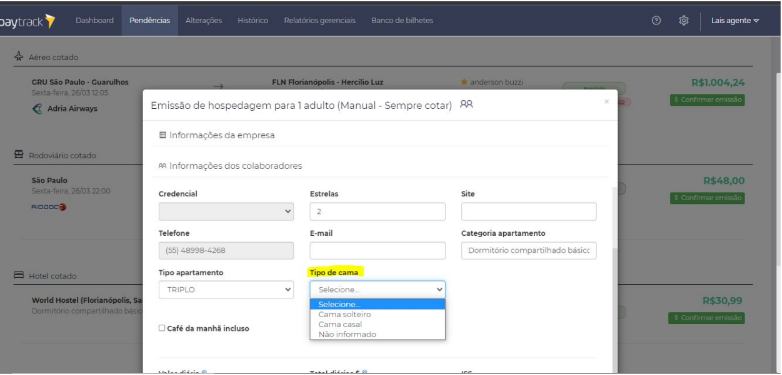Click the bus icon beside Rodoviário cotado
Screen dimensions: 782x375
[18, 155]
